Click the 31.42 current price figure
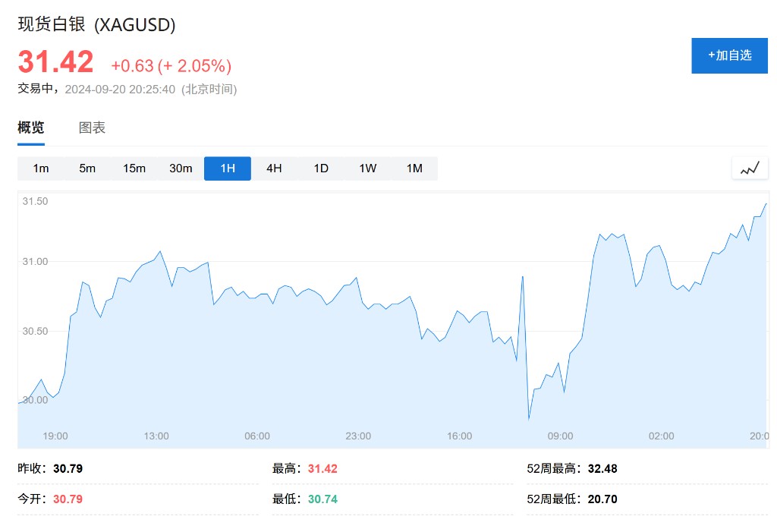The width and height of the screenshot is (777, 532). [55, 62]
